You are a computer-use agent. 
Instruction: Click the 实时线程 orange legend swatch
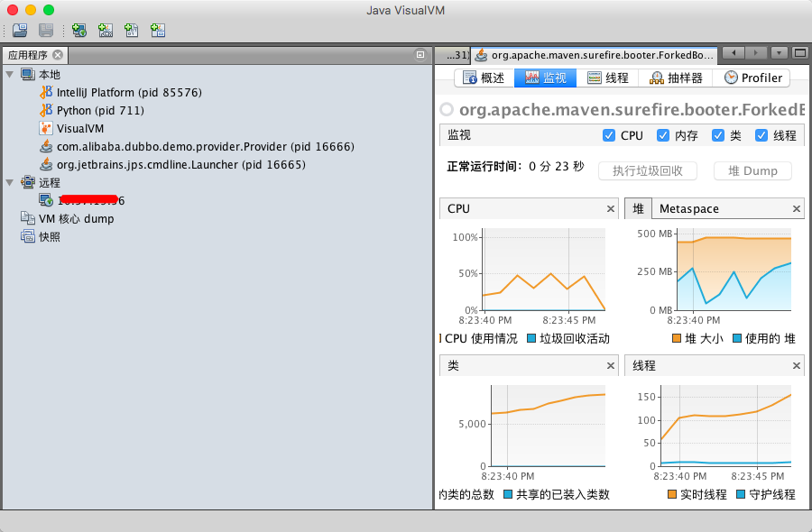[x=672, y=494]
